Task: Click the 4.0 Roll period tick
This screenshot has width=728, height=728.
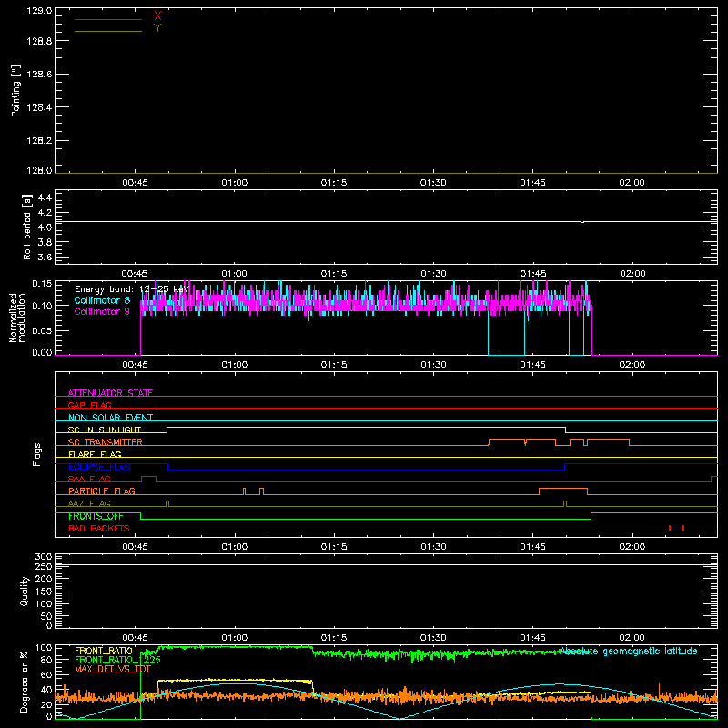Action: coord(45,227)
